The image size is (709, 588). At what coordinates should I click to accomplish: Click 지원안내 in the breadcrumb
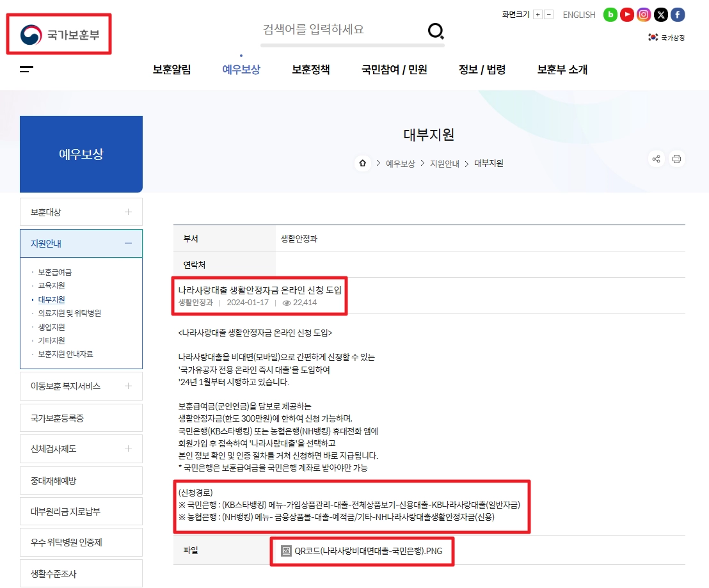[x=445, y=164]
